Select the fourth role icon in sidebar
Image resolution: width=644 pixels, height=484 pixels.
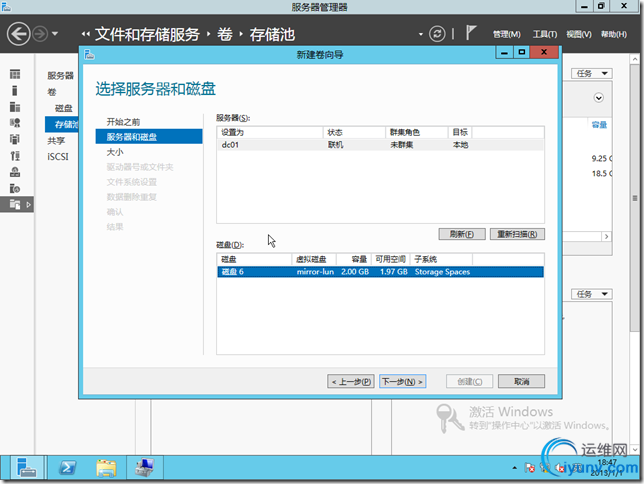coord(15,123)
